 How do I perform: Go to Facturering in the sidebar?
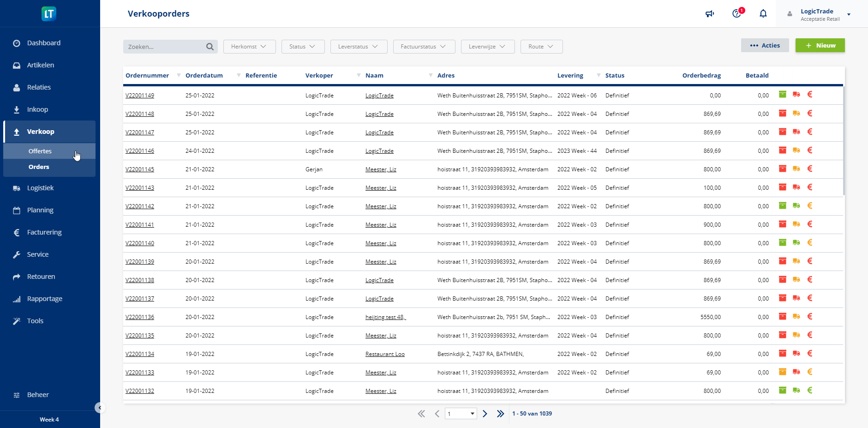click(44, 232)
